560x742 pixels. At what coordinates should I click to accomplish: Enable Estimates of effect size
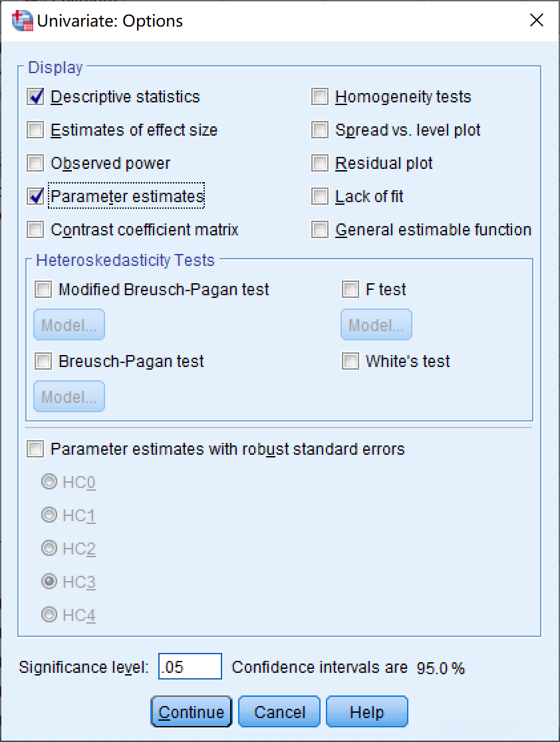(35, 130)
